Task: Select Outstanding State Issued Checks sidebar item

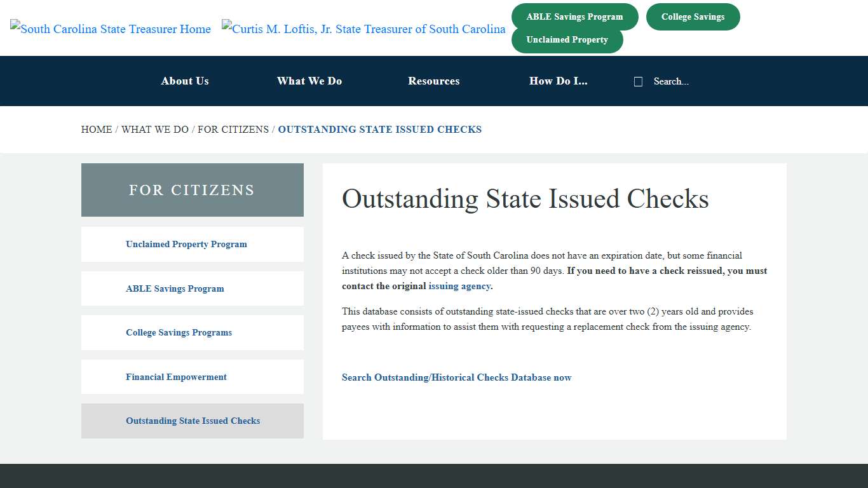Action: coord(193,421)
